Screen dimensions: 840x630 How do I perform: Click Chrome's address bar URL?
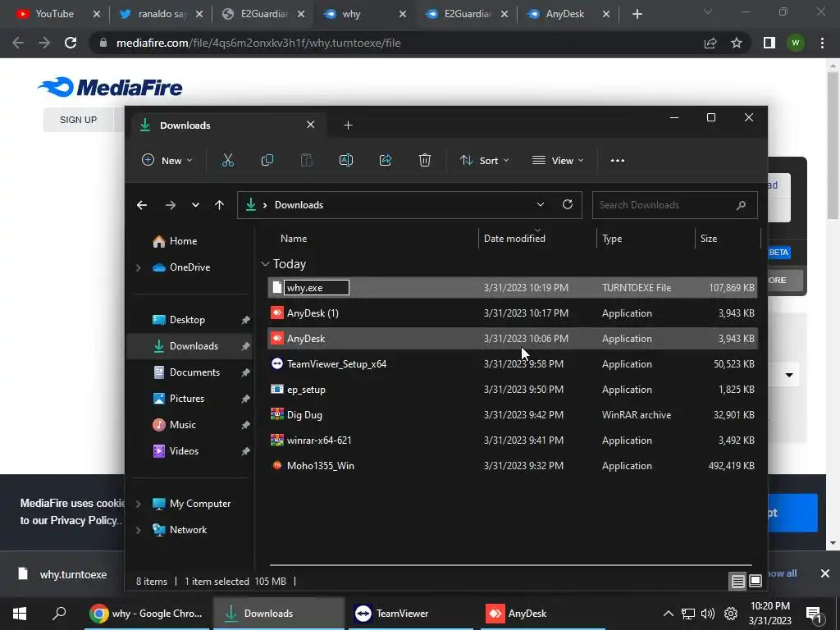(258, 43)
